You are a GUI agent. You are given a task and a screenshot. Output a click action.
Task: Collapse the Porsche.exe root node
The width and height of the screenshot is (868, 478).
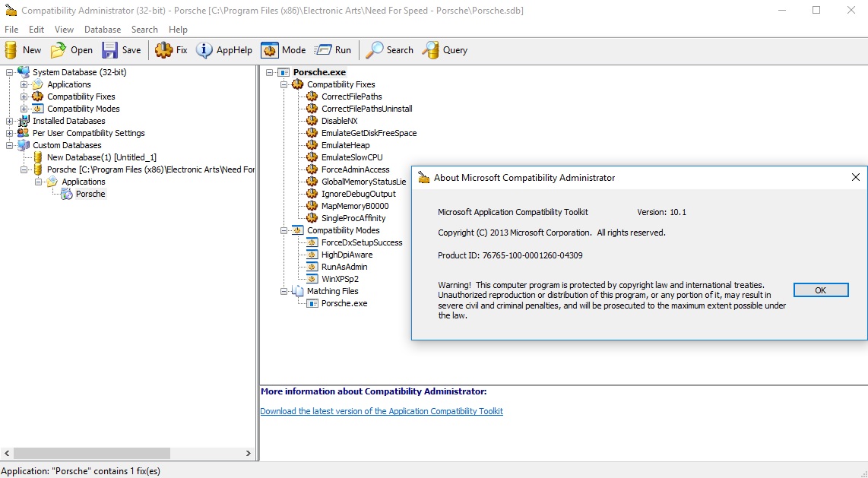click(270, 72)
